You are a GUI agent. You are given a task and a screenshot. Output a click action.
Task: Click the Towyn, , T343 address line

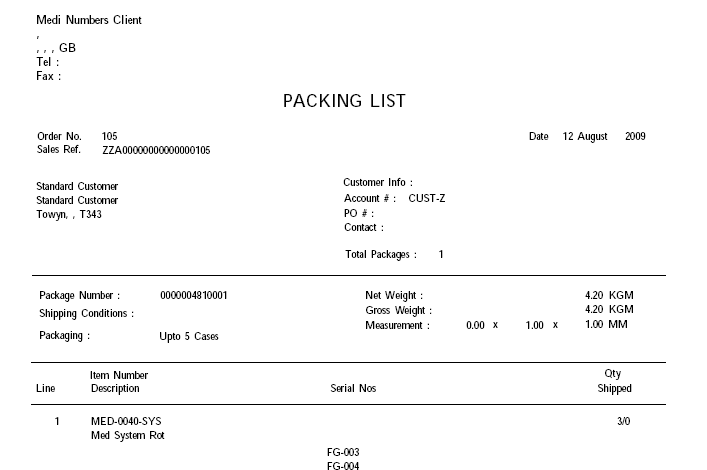coord(69,214)
